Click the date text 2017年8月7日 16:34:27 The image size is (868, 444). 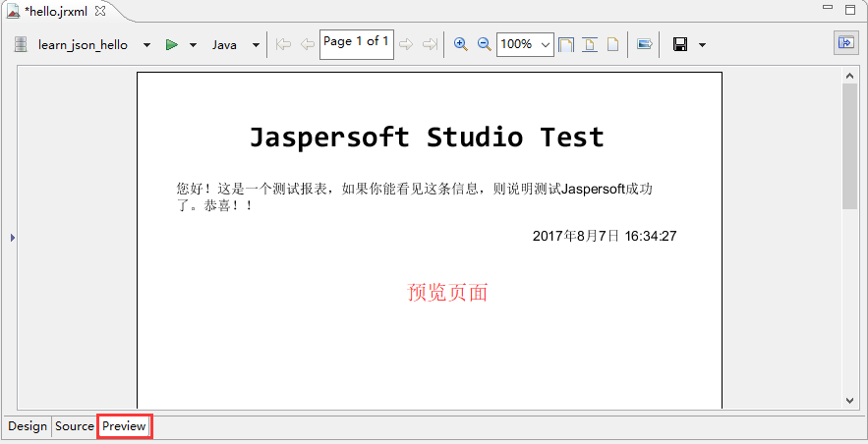[x=605, y=236]
